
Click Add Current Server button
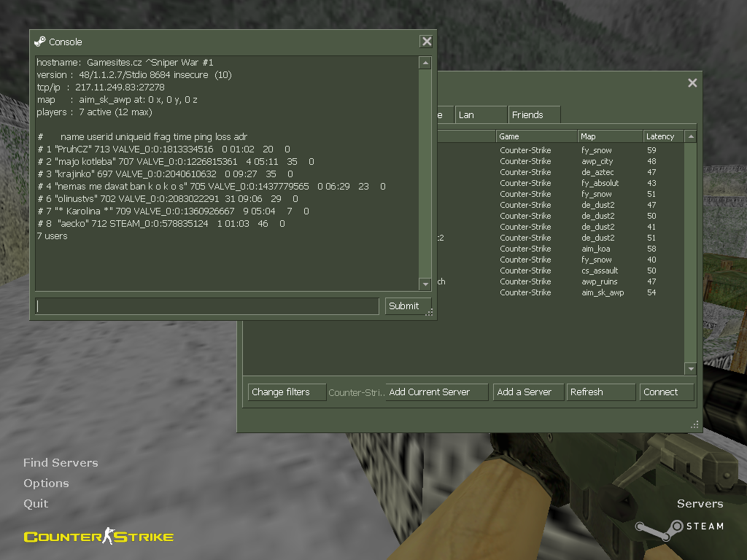(x=437, y=392)
